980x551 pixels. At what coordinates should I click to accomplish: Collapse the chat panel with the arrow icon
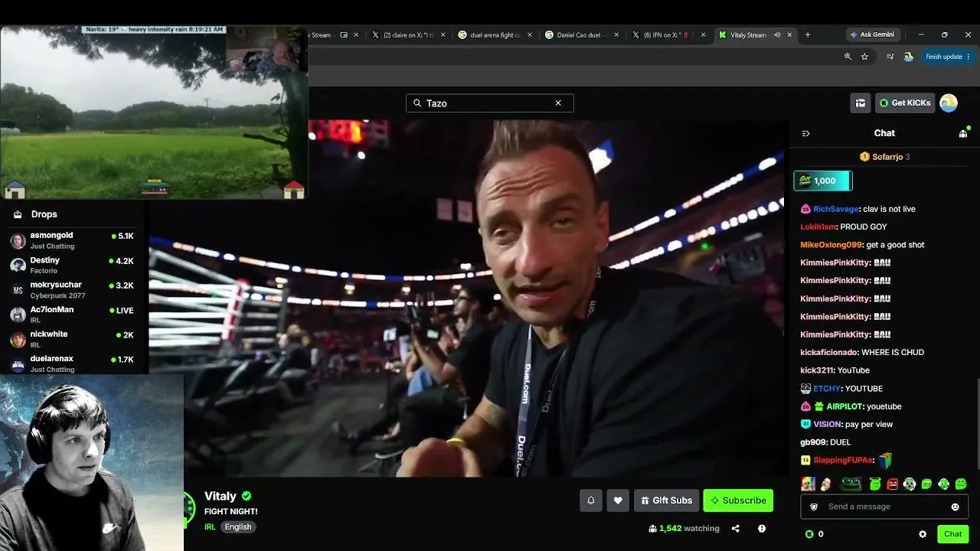[805, 133]
